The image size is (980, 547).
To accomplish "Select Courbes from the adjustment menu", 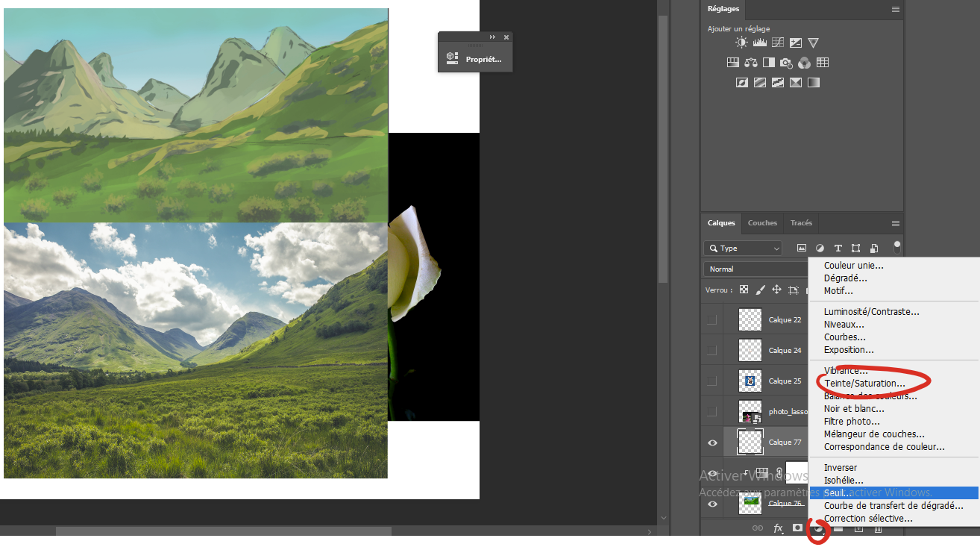I will click(844, 337).
